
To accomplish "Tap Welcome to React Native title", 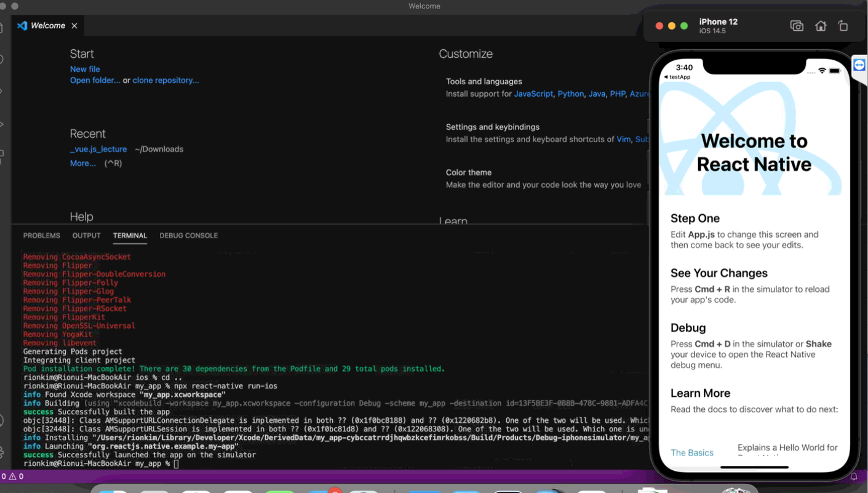I will (x=754, y=153).
